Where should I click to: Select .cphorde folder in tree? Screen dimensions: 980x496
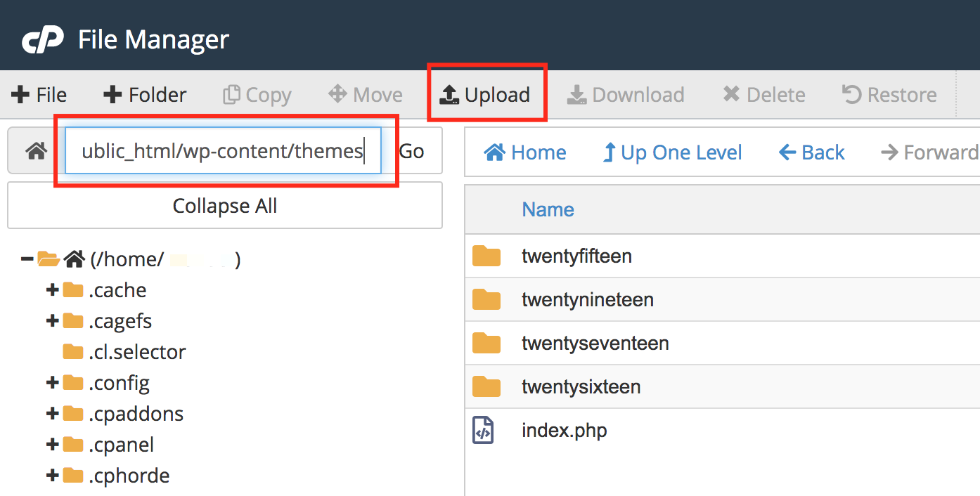pos(129,476)
